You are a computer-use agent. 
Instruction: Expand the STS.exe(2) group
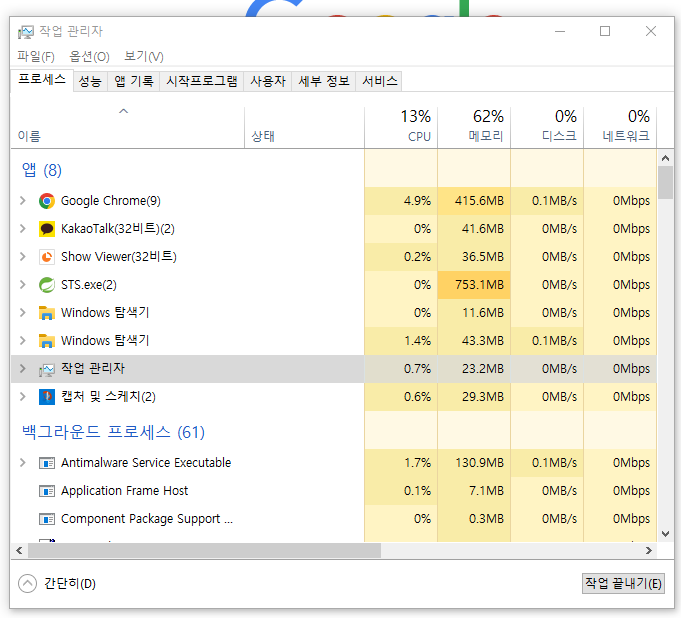23,284
